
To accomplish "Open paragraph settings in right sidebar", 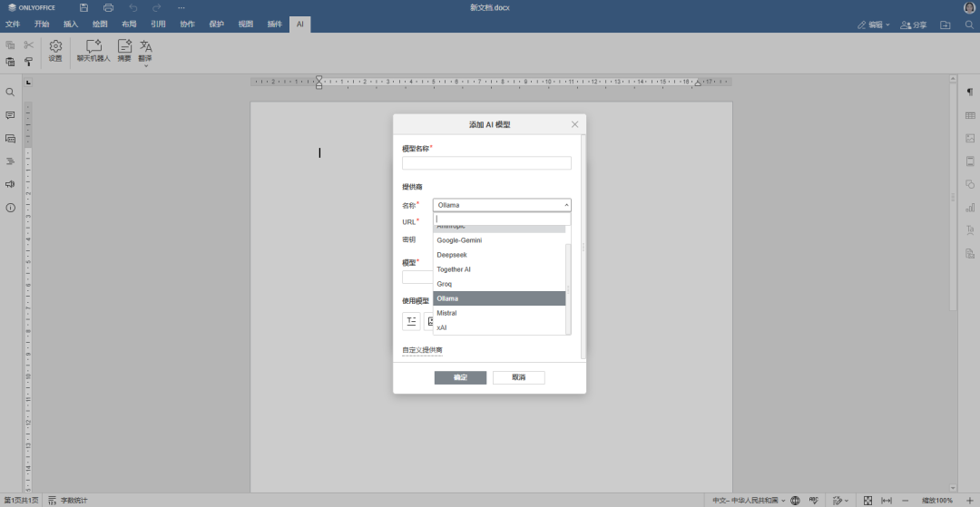I will click(970, 93).
